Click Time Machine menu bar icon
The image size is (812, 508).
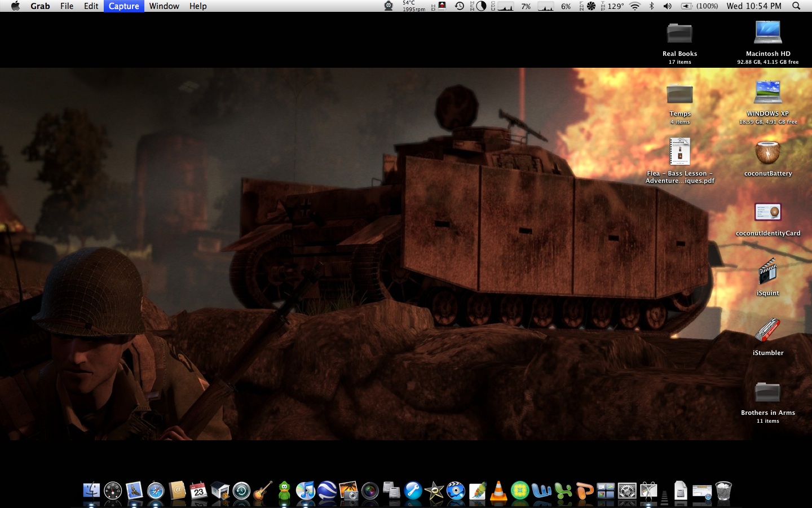(460, 6)
